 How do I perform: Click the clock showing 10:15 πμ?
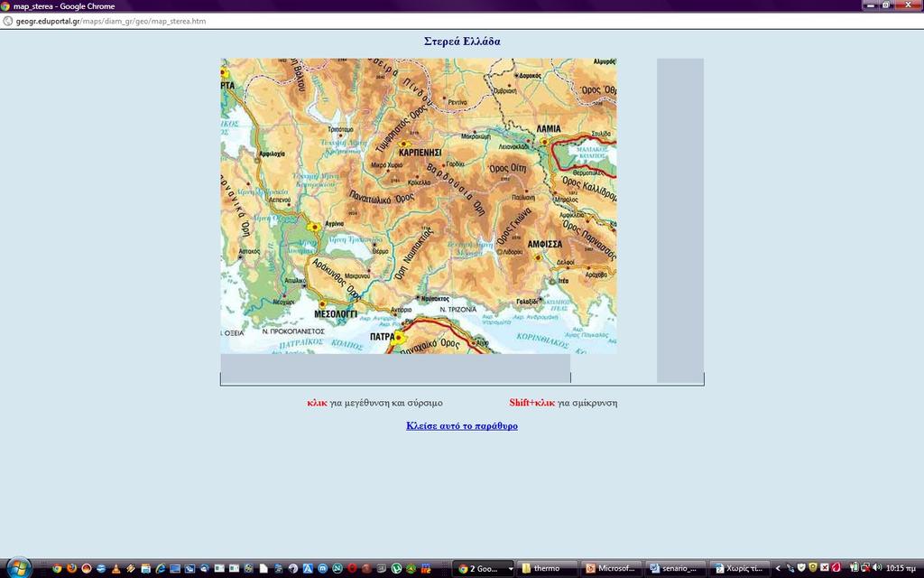[x=901, y=569]
